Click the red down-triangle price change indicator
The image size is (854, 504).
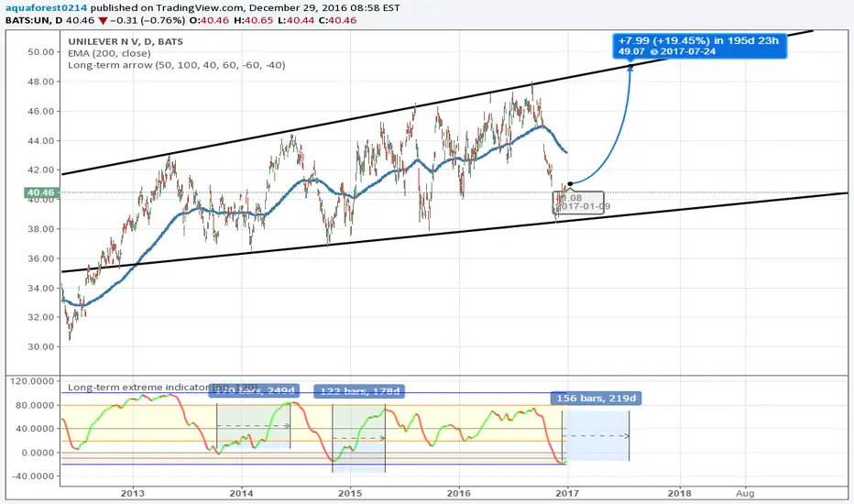coord(103,21)
